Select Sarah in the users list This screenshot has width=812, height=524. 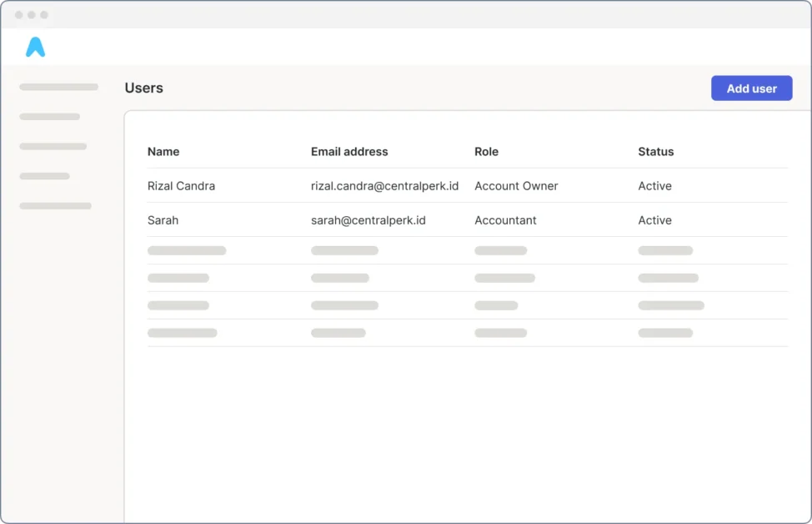[163, 220]
